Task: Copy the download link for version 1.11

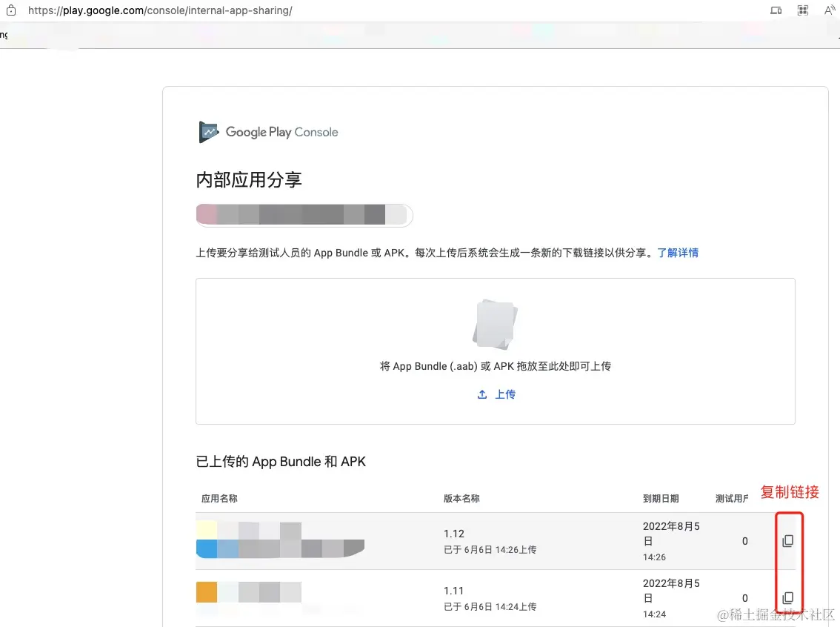Action: click(x=788, y=597)
